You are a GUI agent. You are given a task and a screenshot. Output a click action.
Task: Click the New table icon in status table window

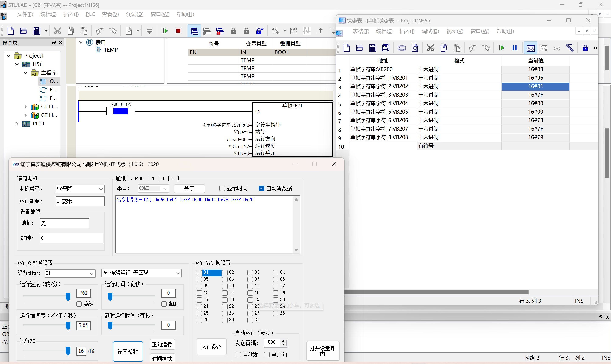click(x=346, y=48)
